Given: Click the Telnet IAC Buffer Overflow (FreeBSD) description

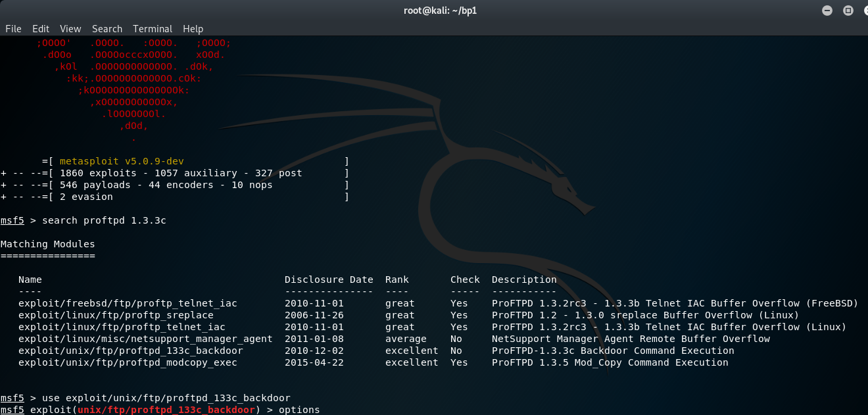Looking at the screenshot, I should 675,303.
